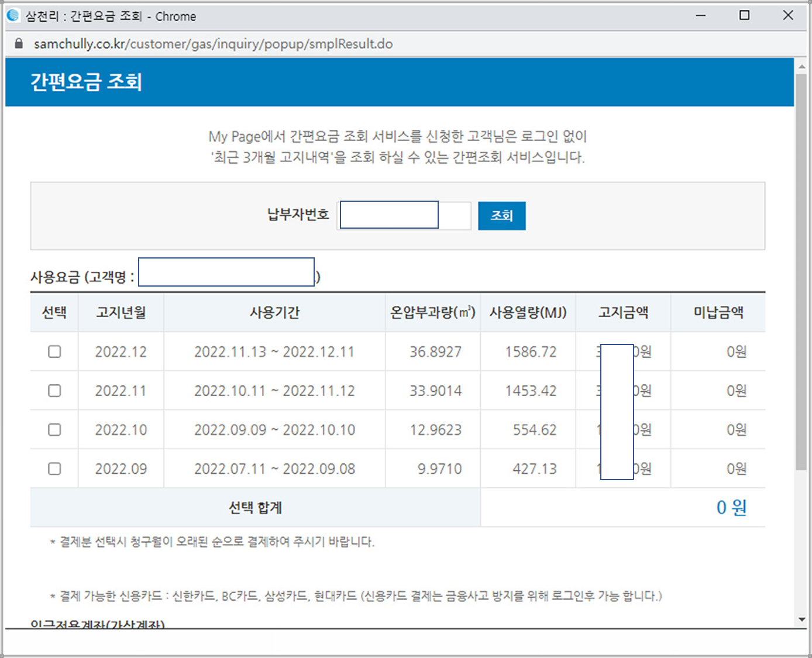Image resolution: width=812 pixels, height=658 pixels.
Task: Click the usage value 36.8927
Action: tap(435, 352)
